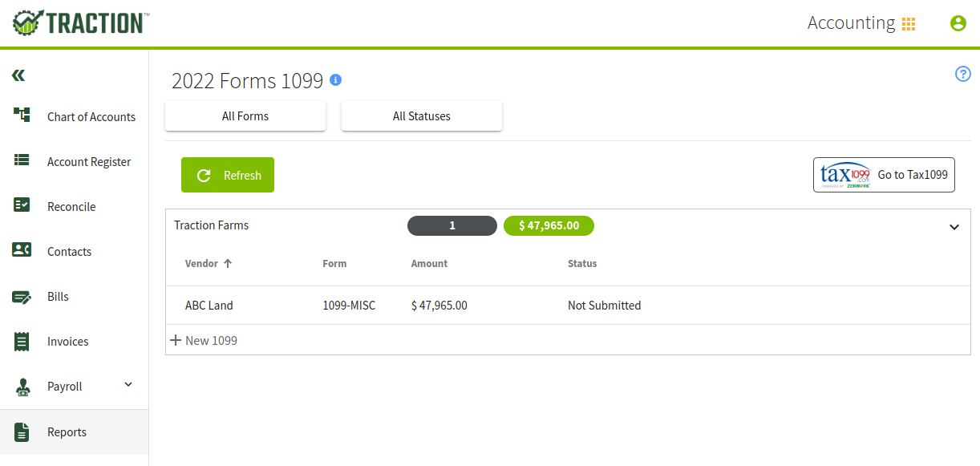Click the Go to Tax1099 button
Screen dimensions: 980x466
coord(884,175)
